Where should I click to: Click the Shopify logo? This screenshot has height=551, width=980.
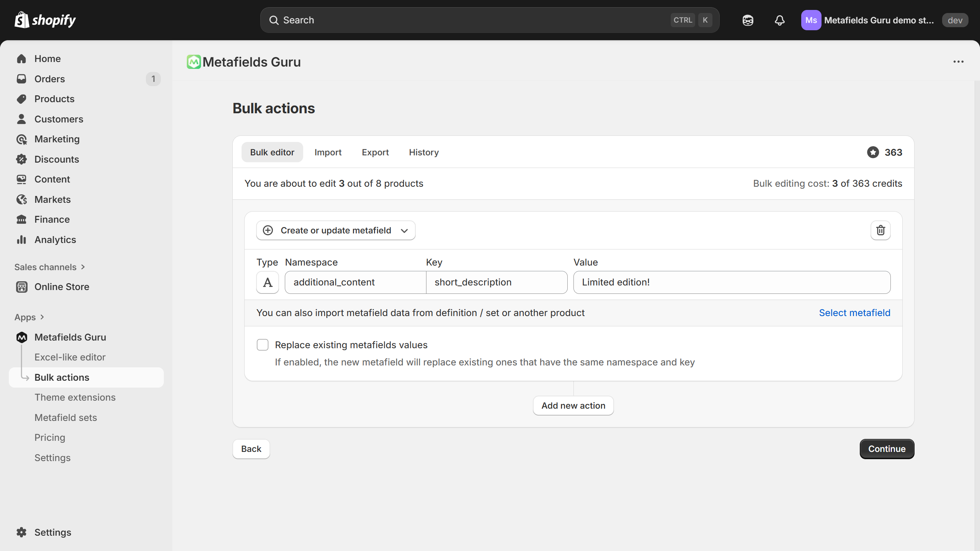(x=45, y=20)
